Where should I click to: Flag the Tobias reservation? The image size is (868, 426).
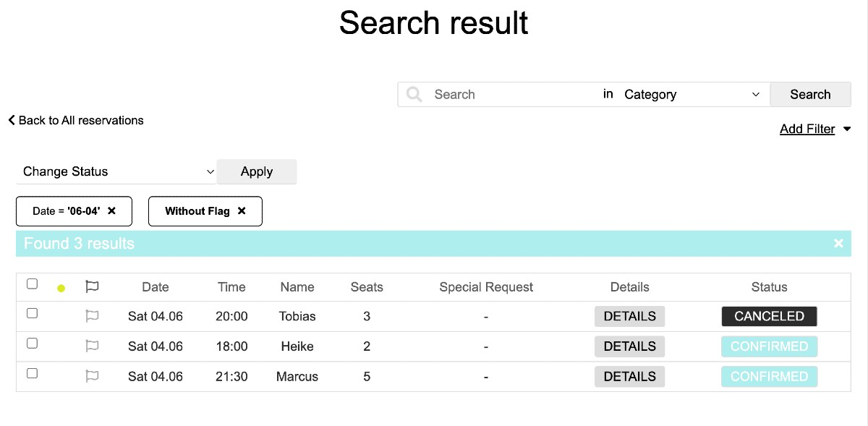tap(92, 315)
